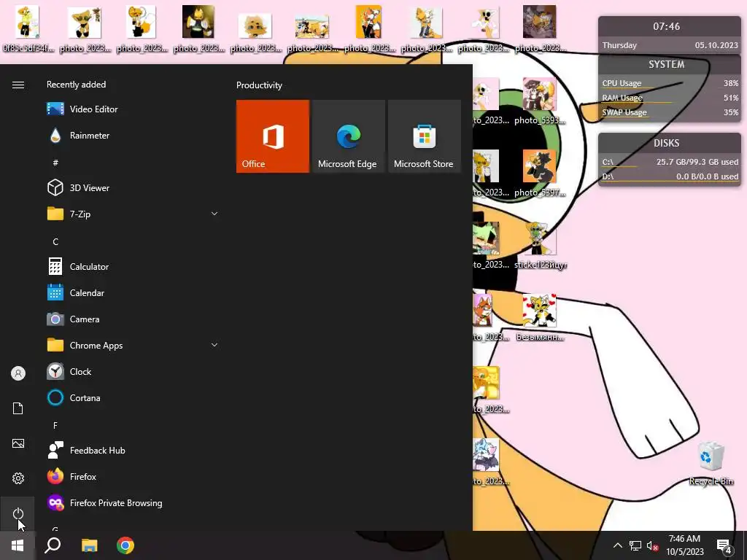The width and height of the screenshot is (747, 560).
Task: Open the notification center icon
Action: click(724, 545)
